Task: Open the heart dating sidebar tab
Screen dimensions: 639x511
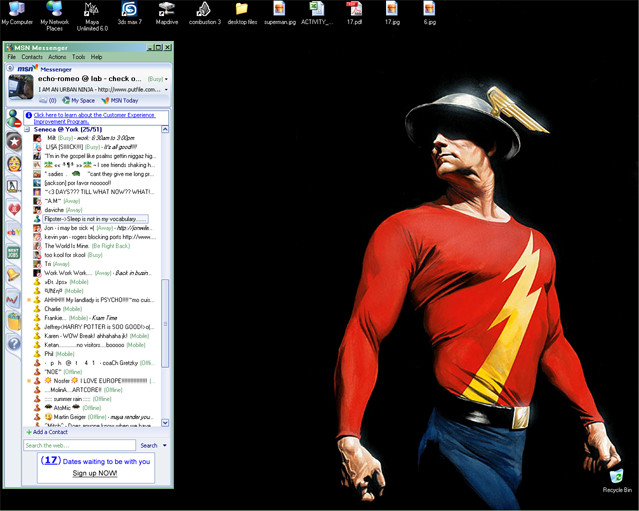Action: pyautogui.click(x=14, y=209)
